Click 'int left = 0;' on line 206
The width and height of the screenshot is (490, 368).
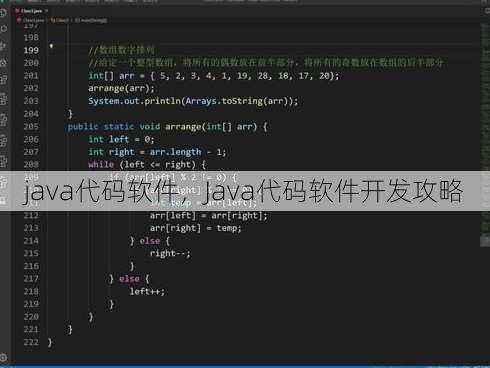point(121,139)
